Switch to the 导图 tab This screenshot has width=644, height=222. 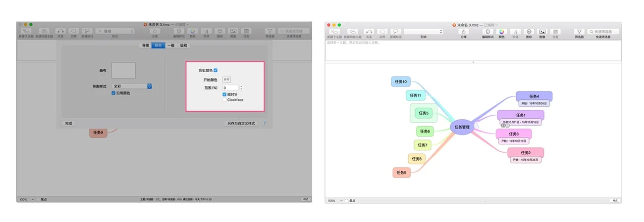tap(145, 45)
